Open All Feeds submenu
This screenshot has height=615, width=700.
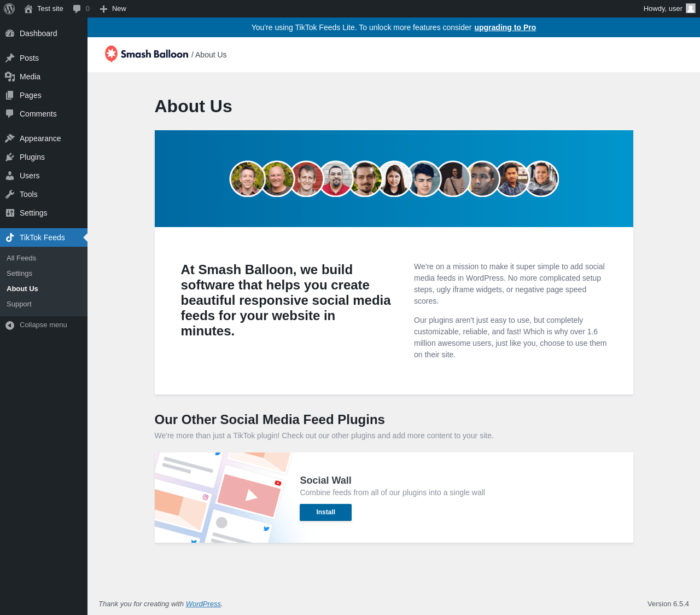[x=21, y=258]
